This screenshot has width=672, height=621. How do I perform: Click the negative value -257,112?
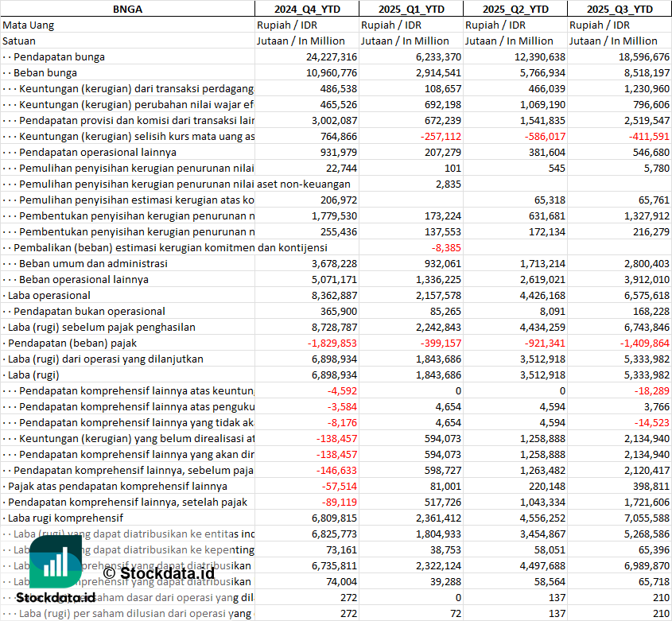point(441,136)
